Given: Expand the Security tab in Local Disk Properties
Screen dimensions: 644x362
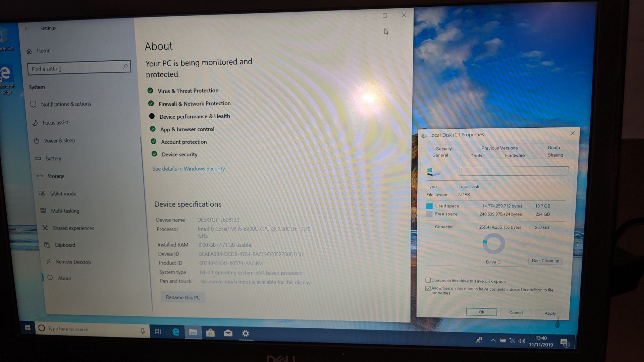Looking at the screenshot, I should point(444,147).
